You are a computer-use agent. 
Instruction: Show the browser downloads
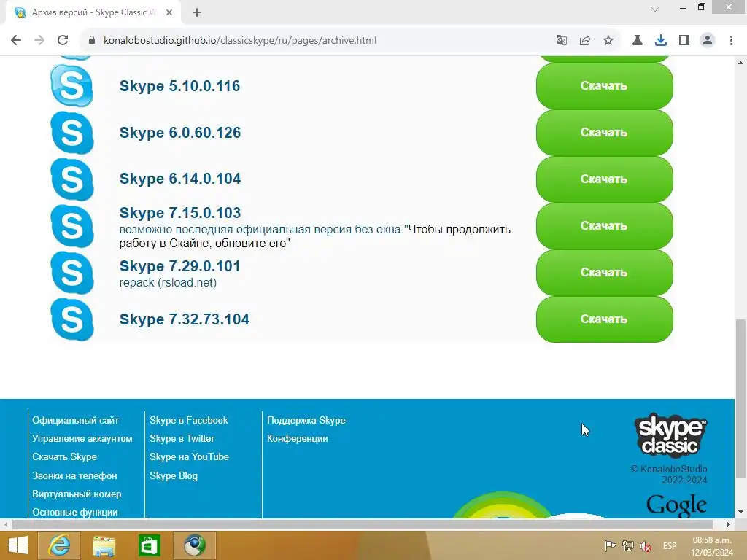661,41
